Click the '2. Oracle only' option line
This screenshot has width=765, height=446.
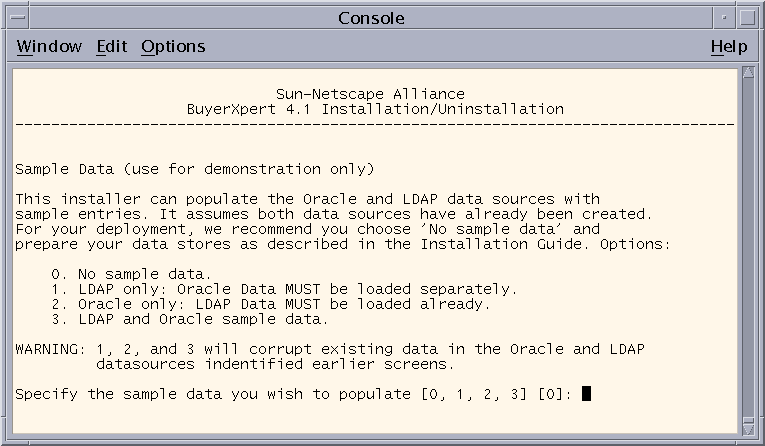tap(271, 304)
